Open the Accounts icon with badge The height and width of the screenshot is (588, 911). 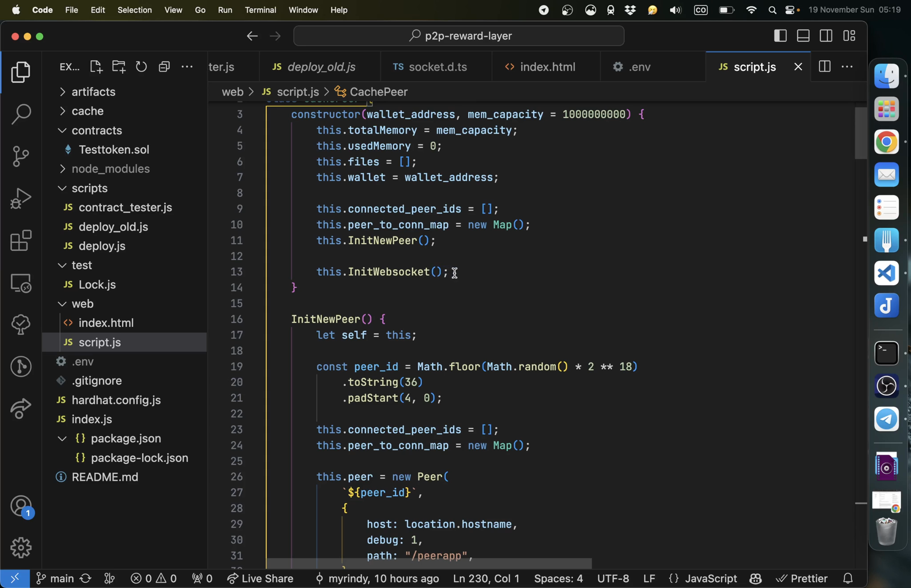coord(21,506)
